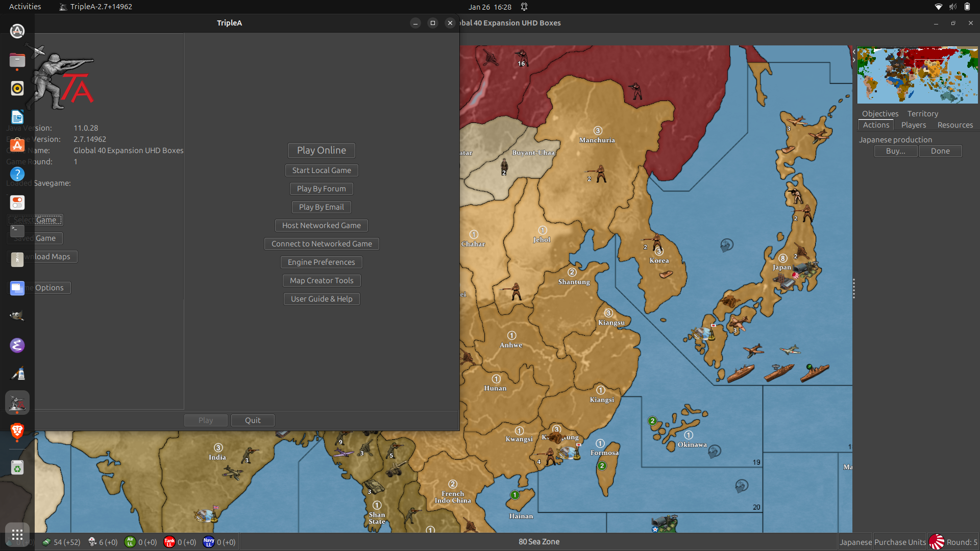
Task: Click Start Local Game button
Action: coord(322,170)
